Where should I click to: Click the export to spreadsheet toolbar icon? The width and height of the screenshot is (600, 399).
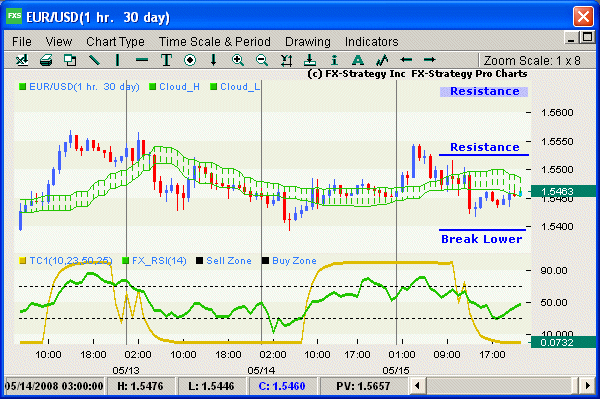tap(22, 60)
